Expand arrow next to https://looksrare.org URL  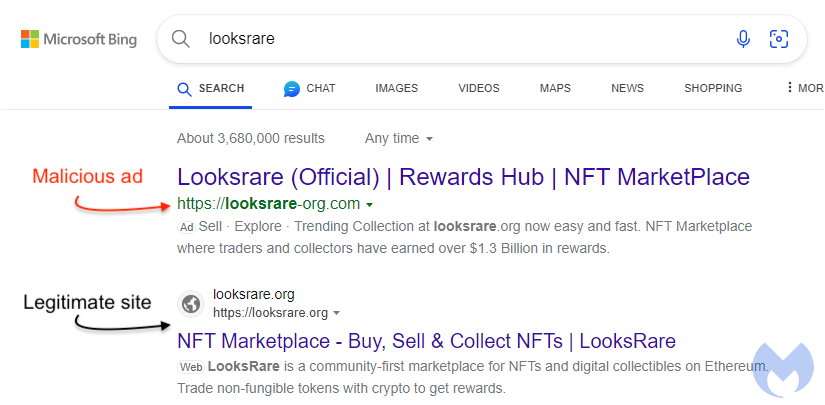tap(337, 313)
